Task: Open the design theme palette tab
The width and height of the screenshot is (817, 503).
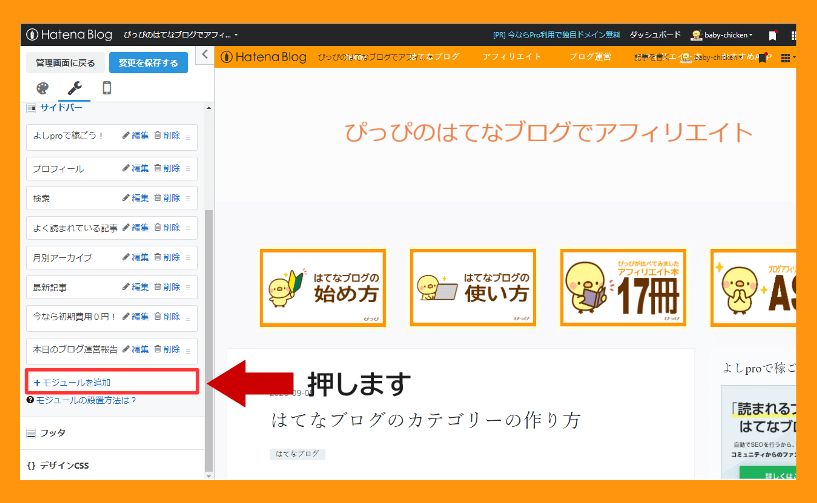Action: click(x=42, y=88)
